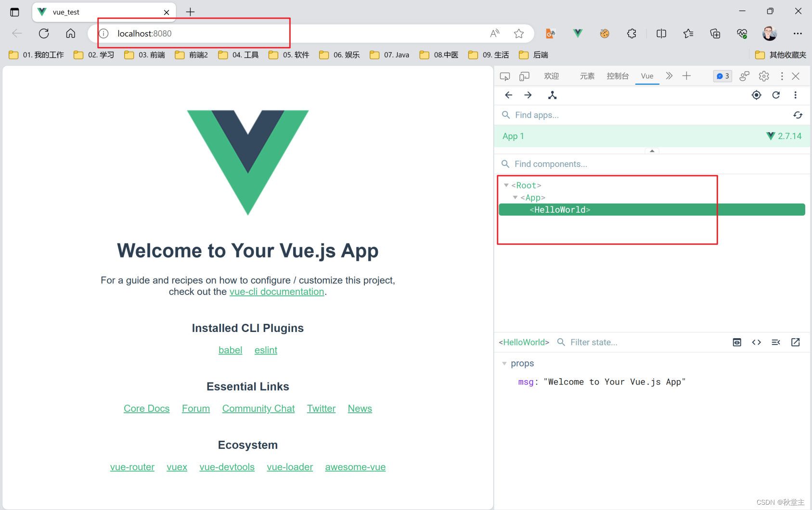Open the read aloud icon in address bar
This screenshot has height=510, width=812.
pyautogui.click(x=494, y=33)
